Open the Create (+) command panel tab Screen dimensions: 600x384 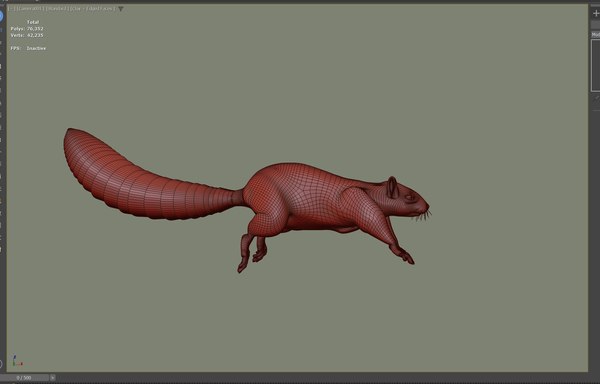[596, 13]
